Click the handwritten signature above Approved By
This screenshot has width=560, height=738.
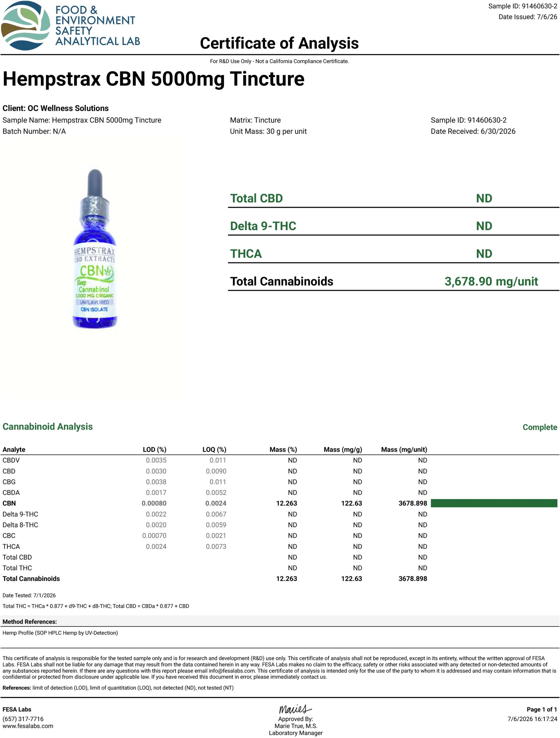pyautogui.click(x=295, y=709)
